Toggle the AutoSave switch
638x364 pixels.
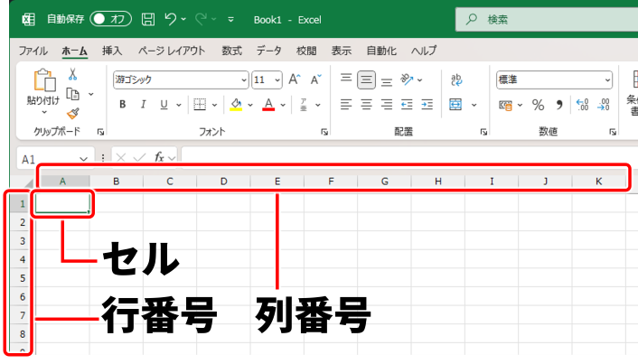[110, 19]
